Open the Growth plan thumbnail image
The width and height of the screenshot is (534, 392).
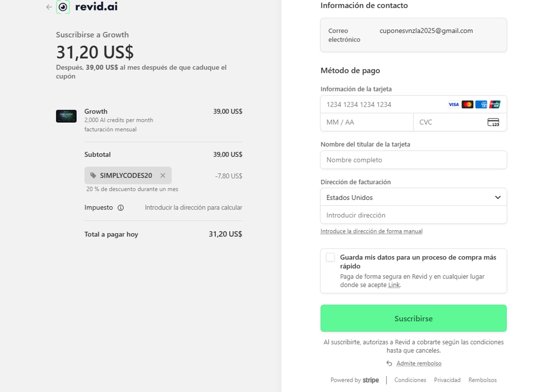66,116
